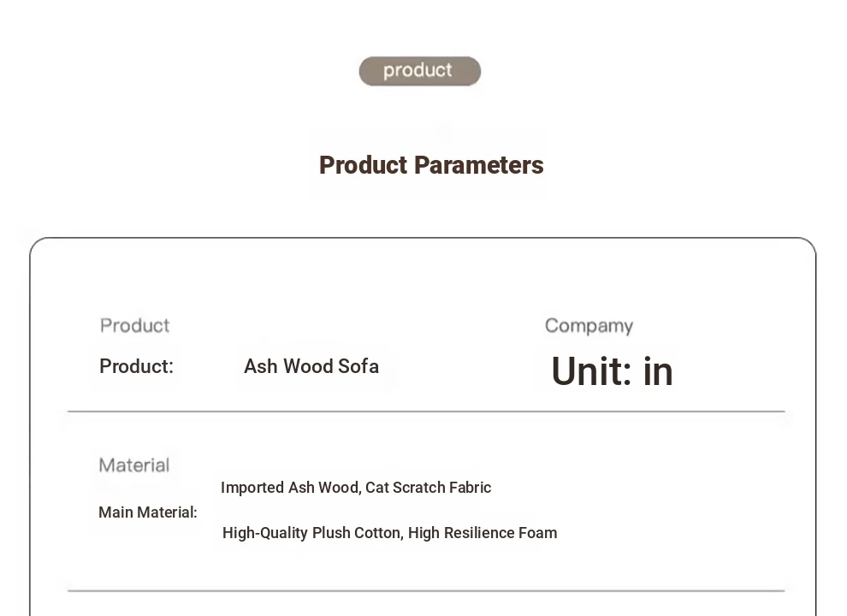This screenshot has height=616, width=847.
Task: Select the gray "Compamy" label
Action: [589, 326]
